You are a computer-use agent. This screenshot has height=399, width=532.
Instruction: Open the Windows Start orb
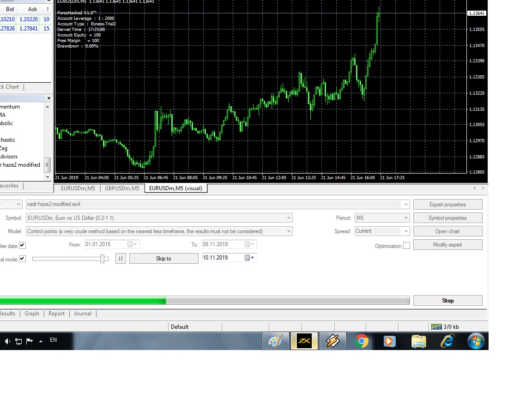[476, 341]
